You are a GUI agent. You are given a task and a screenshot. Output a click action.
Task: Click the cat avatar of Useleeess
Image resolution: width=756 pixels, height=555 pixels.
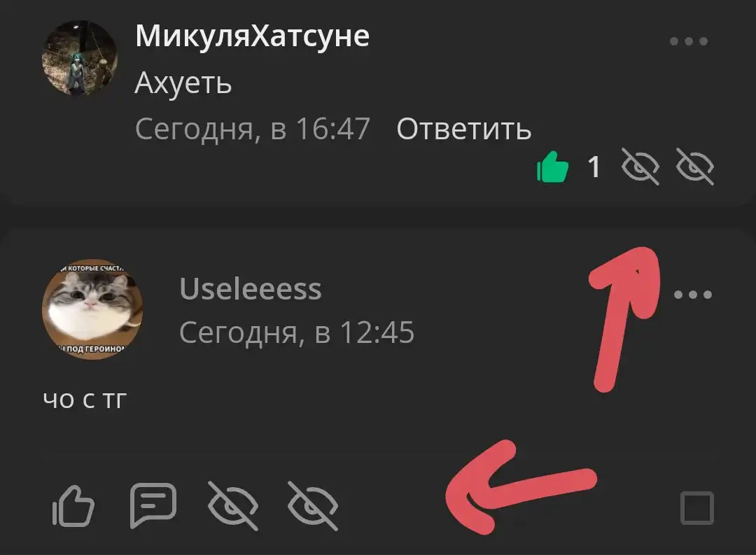pyautogui.click(x=92, y=309)
